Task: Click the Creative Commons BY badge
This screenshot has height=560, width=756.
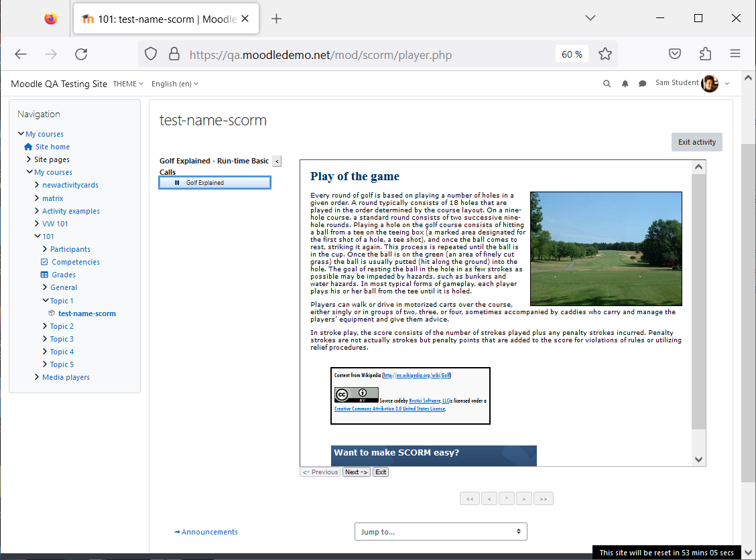Action: coord(357,395)
